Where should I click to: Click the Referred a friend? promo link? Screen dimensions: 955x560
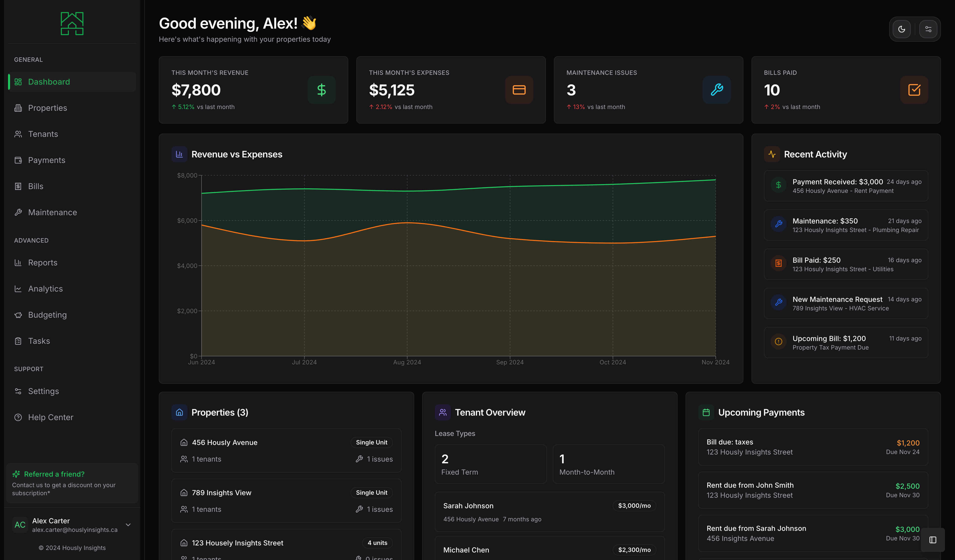point(54,474)
